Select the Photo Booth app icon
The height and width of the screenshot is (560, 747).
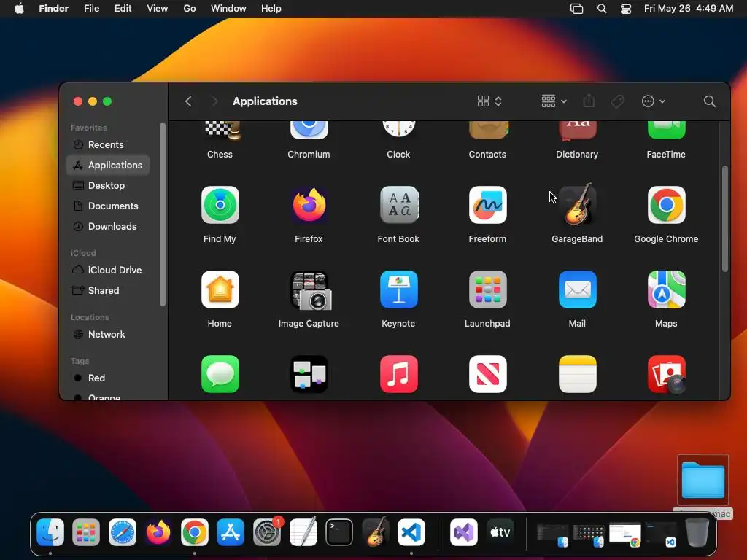(x=667, y=374)
